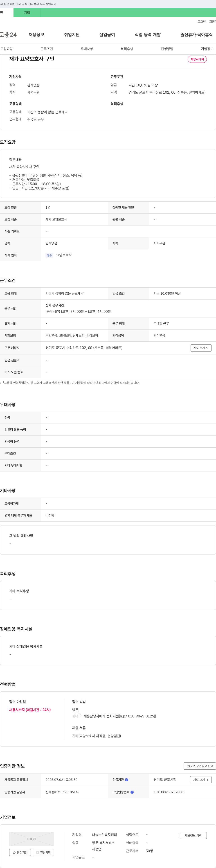Screen dimensions: 216x868
Task: Add company via 관심기업 star button
Action: (20, 852)
